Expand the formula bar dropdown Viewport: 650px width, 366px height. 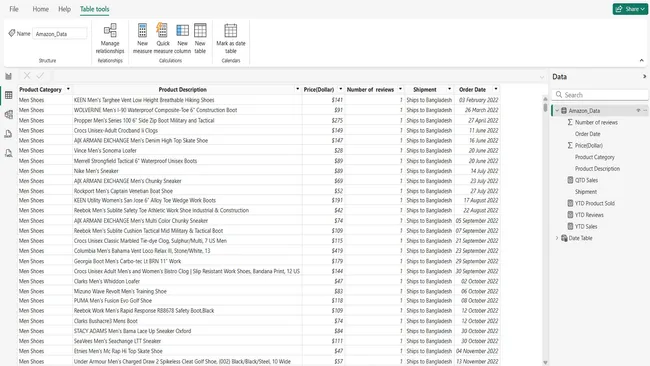point(541,77)
